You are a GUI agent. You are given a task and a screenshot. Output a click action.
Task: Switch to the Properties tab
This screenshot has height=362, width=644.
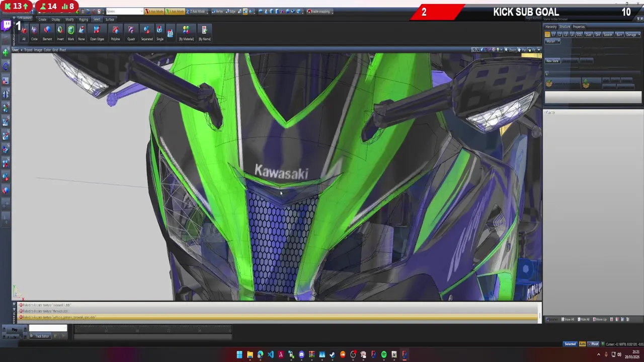tap(579, 27)
